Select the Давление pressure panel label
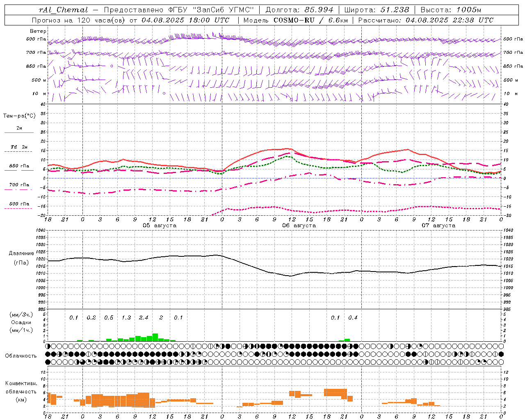 tap(21, 253)
